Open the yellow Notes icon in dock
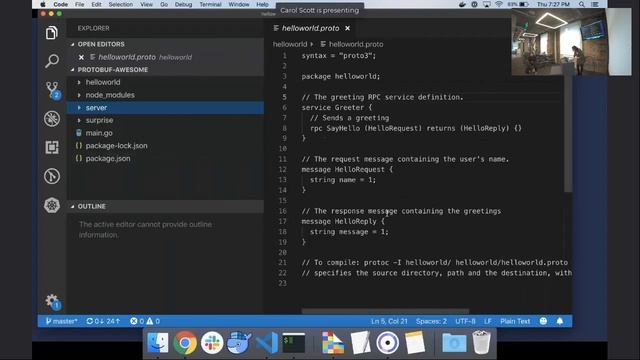The height and width of the screenshot is (360, 640). click(415, 342)
